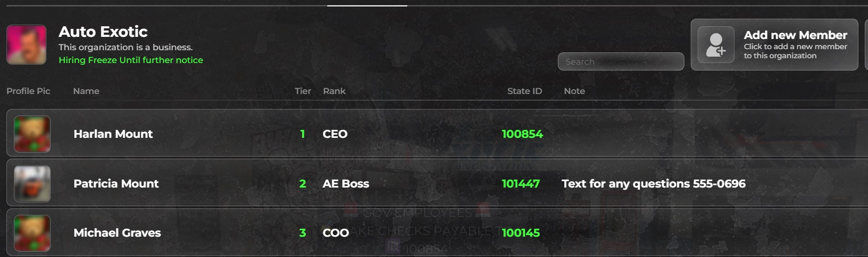Select the Harlan Mount member name
The width and height of the screenshot is (868, 257).
click(113, 134)
